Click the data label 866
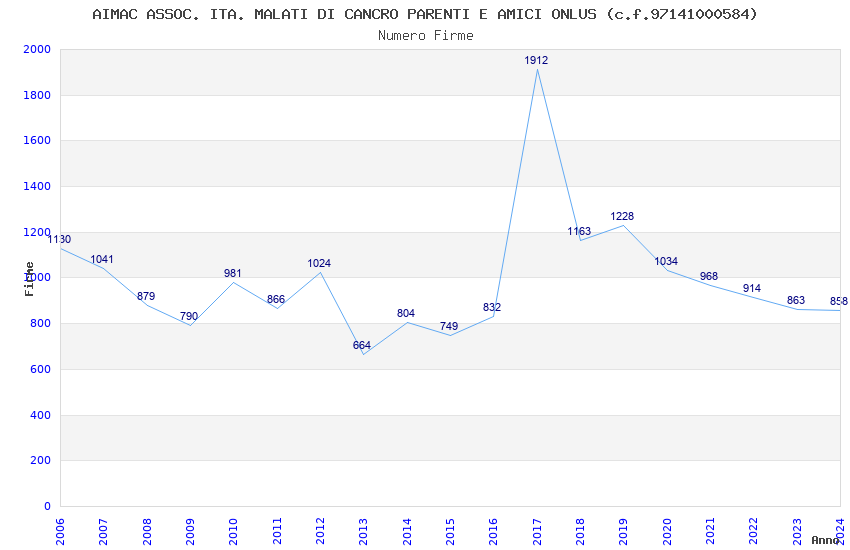Screen dimensions: 850x550 pos(276,300)
